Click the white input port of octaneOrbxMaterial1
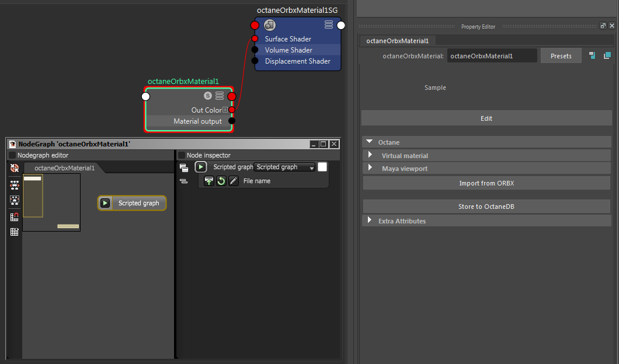 point(145,96)
